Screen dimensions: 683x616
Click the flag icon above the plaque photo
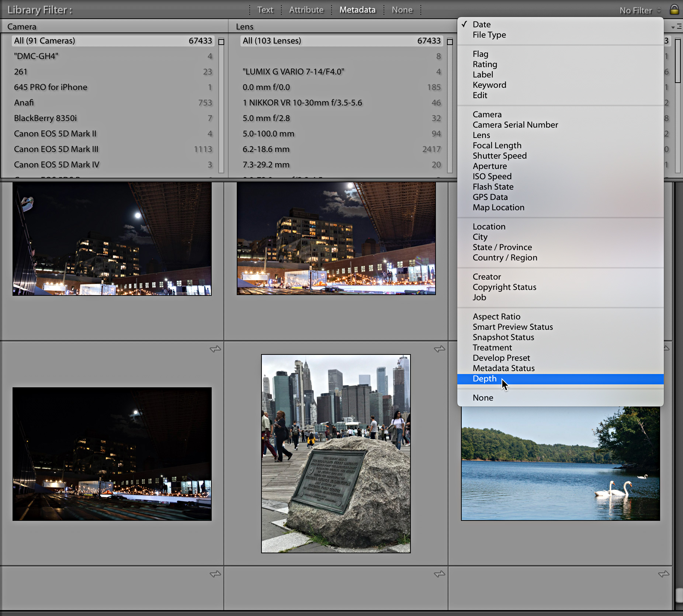click(439, 349)
